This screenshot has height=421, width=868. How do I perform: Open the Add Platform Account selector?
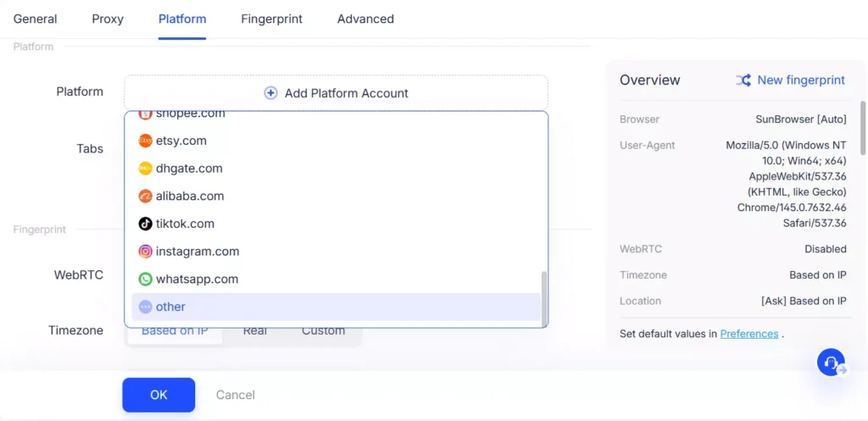(x=337, y=93)
